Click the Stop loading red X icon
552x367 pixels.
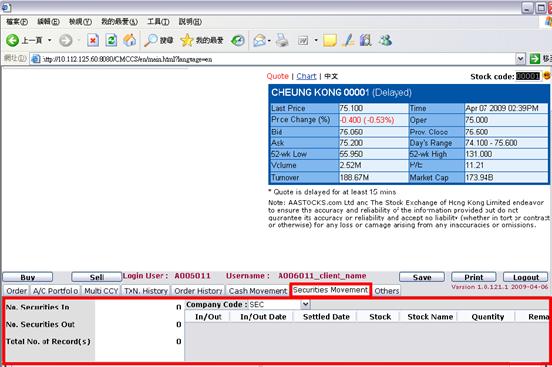[93, 41]
